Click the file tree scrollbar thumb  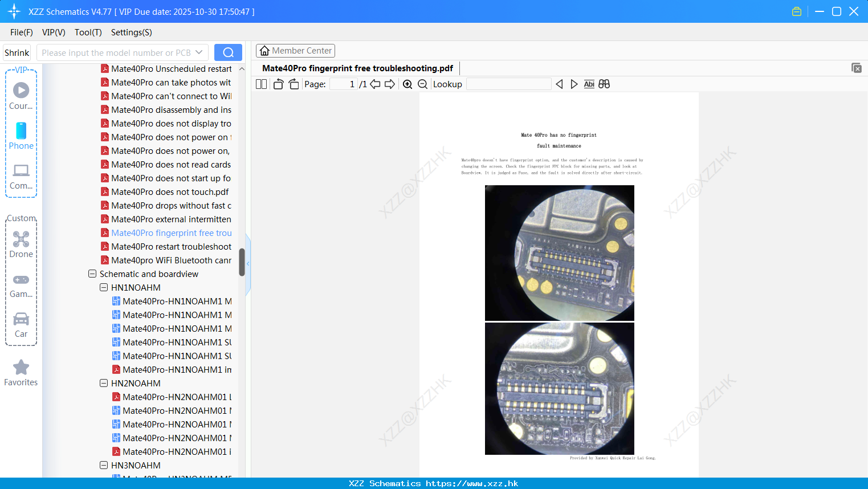pyautogui.click(x=242, y=262)
